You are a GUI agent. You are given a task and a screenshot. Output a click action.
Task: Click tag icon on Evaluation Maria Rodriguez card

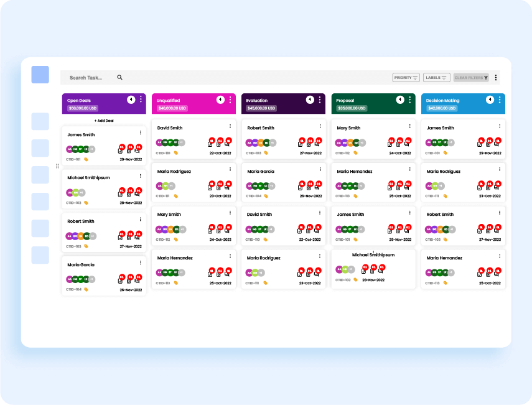[265, 283]
